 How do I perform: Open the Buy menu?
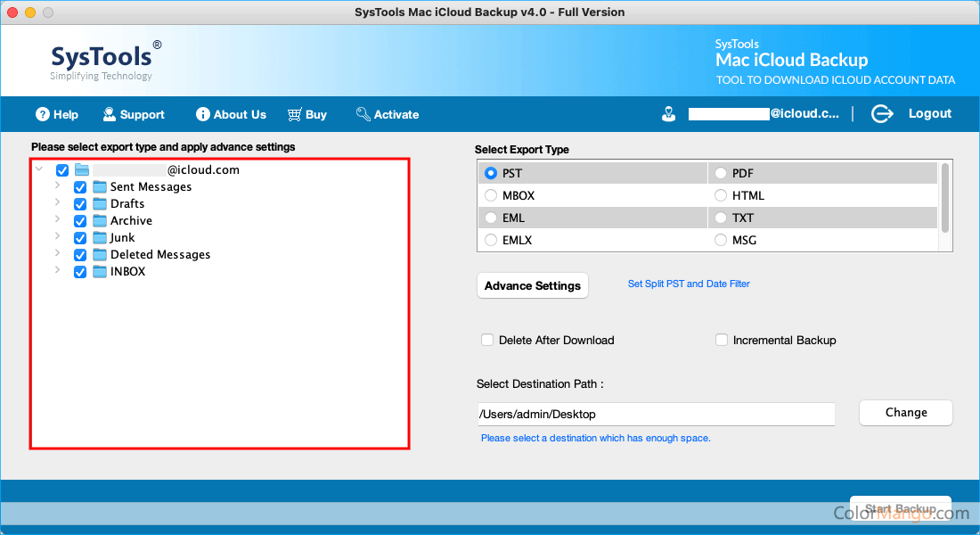pyautogui.click(x=307, y=114)
